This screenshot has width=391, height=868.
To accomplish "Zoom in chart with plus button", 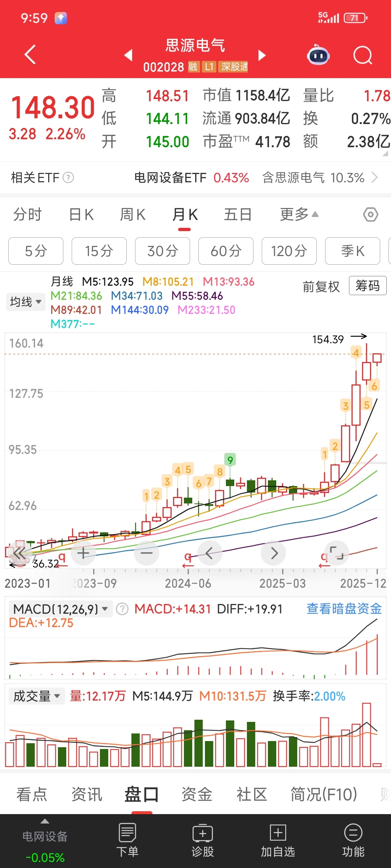I will pos(83,553).
